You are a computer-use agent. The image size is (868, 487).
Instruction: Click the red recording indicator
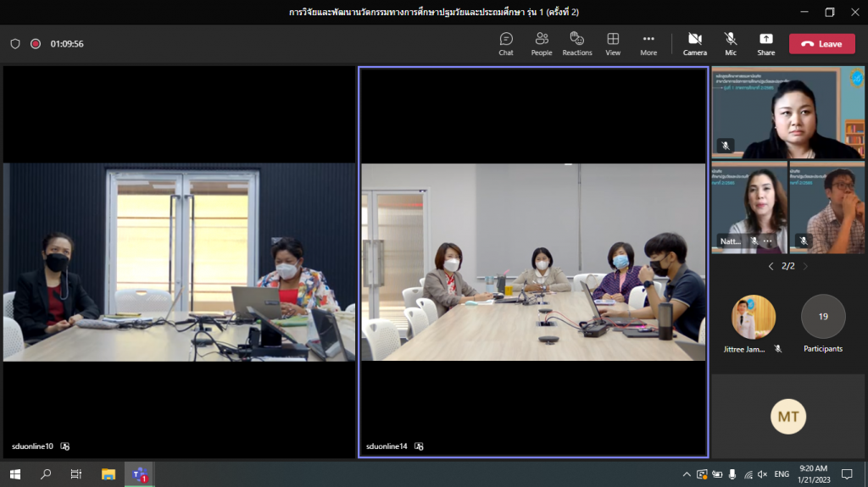tap(36, 43)
